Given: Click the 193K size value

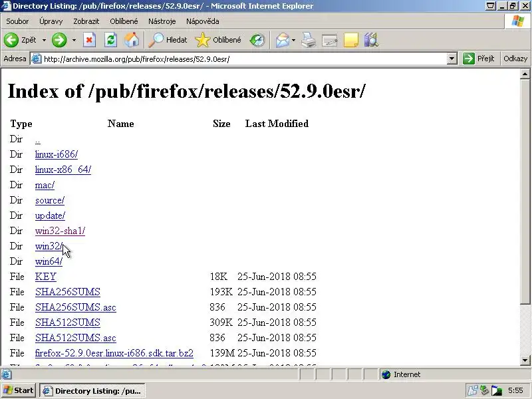Looking at the screenshot, I should (x=221, y=292).
